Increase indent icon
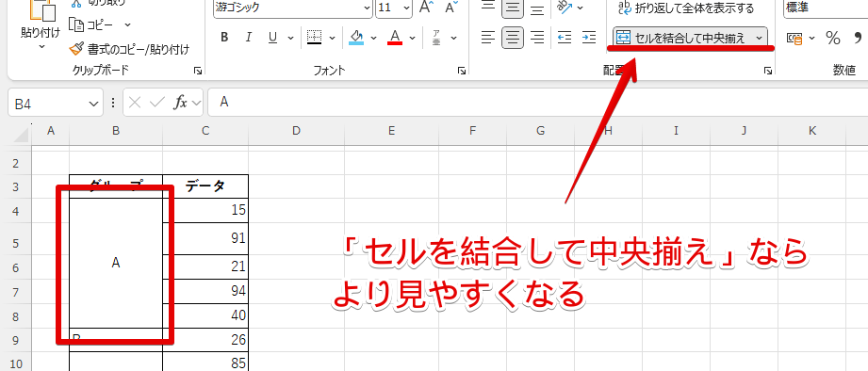The image size is (868, 371). click(589, 38)
